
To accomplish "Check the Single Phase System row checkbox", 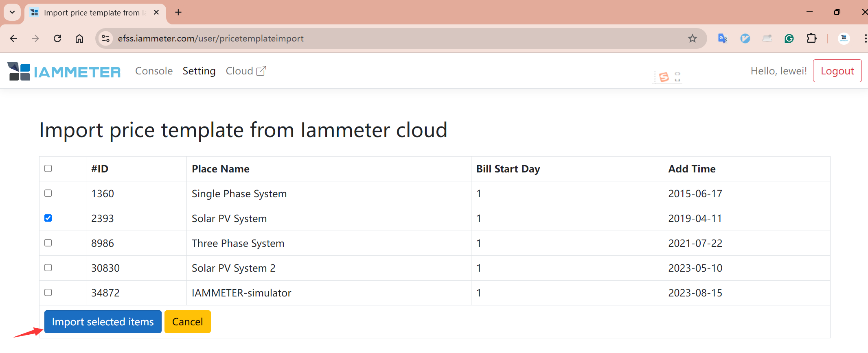I will point(48,193).
